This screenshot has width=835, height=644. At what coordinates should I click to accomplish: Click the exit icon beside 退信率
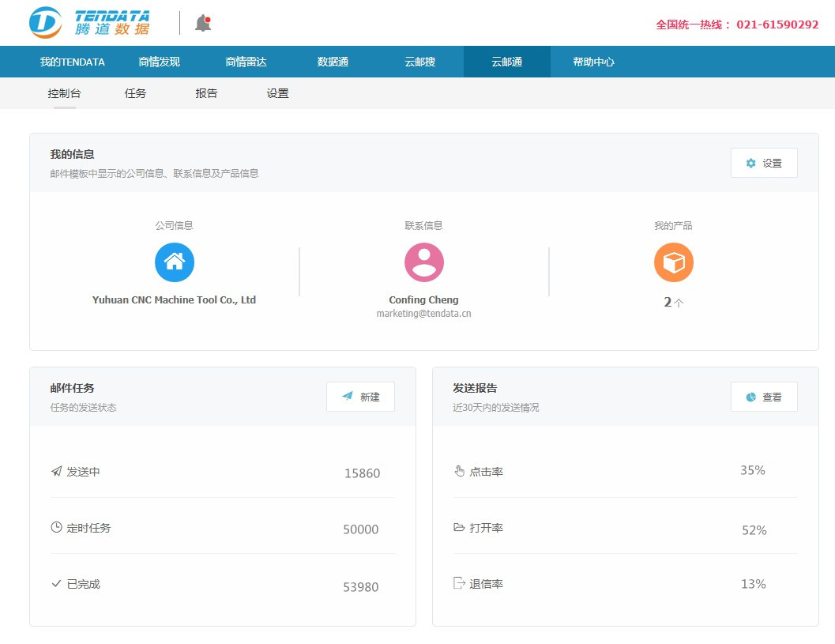click(459, 584)
